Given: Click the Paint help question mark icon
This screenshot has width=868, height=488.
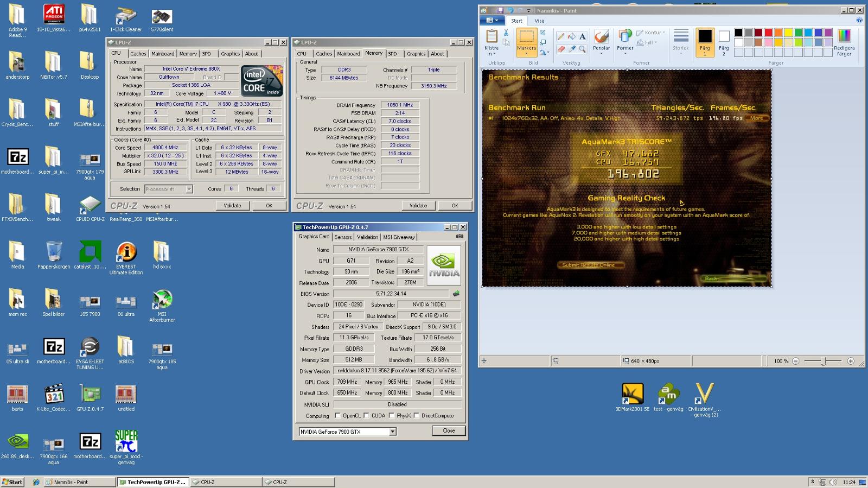Looking at the screenshot, I should point(859,21).
